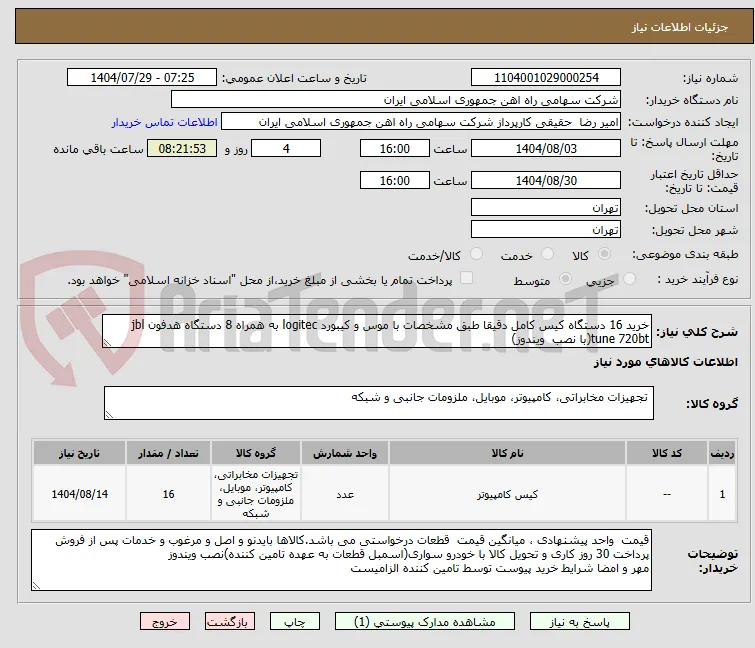Click the quantity cell showing 16
The width and height of the screenshot is (755, 648).
(x=168, y=494)
